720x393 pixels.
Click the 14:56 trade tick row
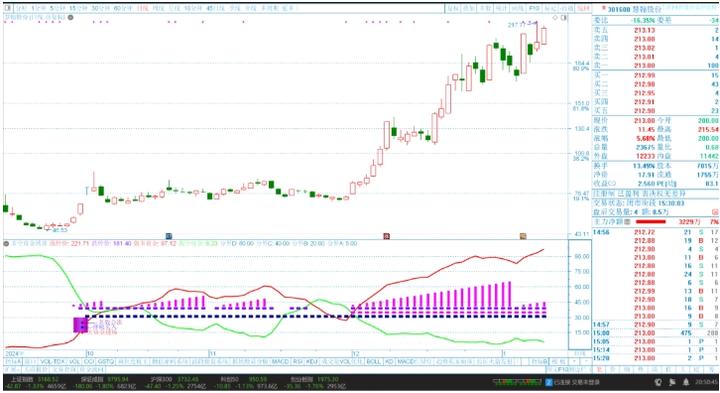[656, 232]
